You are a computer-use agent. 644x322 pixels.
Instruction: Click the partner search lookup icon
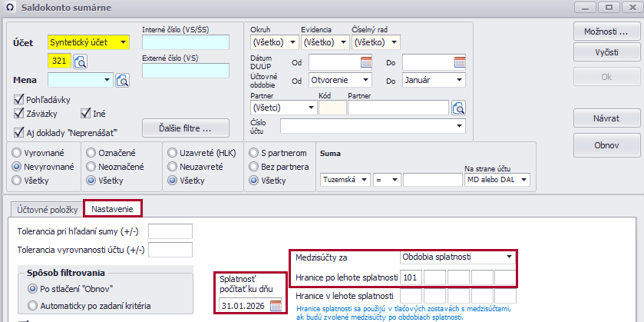458,108
